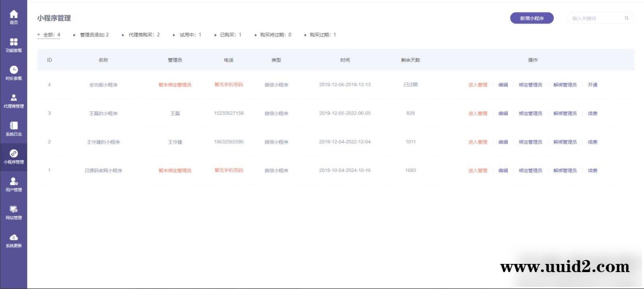
Task: Click 续费 for 日源码官网小程序
Action: pos(592,171)
